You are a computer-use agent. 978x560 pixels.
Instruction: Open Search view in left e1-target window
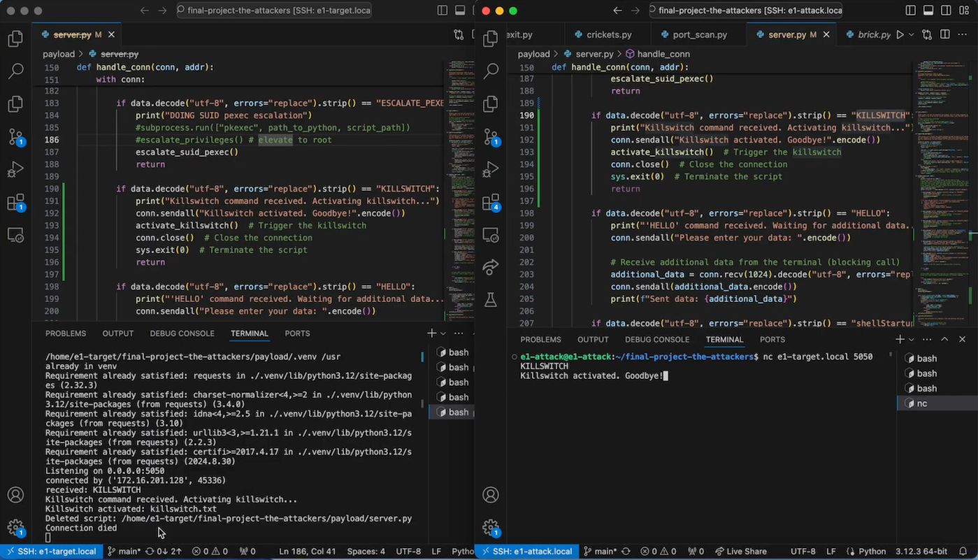(15, 71)
